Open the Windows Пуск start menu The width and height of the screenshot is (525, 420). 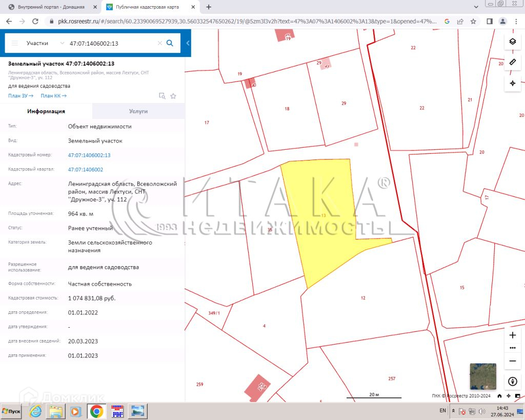coord(12,411)
